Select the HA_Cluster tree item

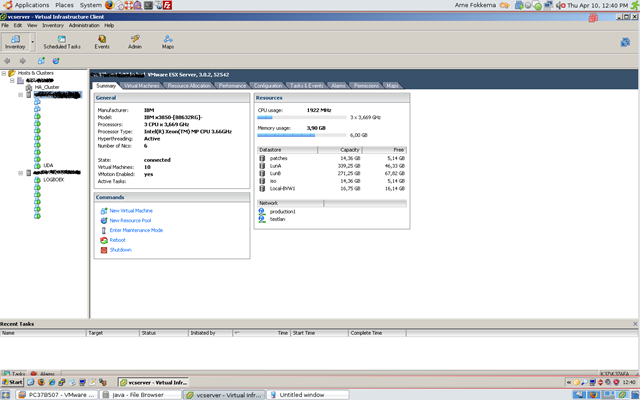(47, 87)
